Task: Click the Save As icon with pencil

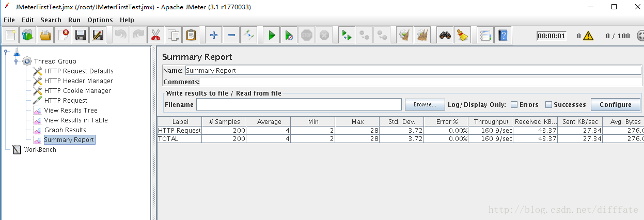Action: point(98,35)
